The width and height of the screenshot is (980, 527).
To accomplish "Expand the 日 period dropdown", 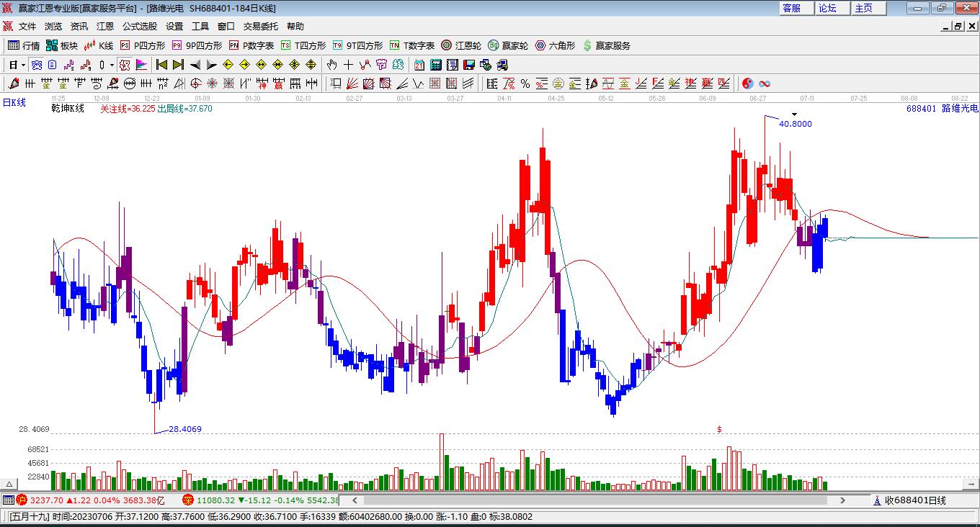I will [24, 65].
